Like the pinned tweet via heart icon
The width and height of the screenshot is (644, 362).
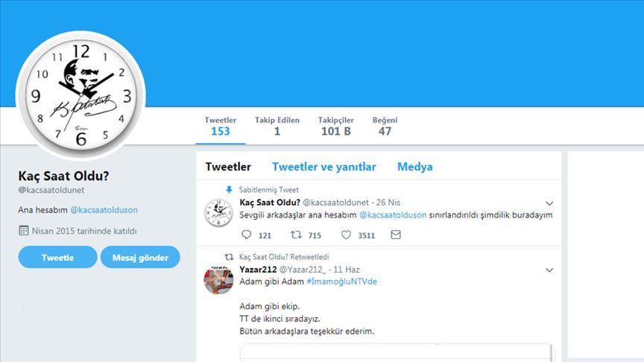click(347, 235)
